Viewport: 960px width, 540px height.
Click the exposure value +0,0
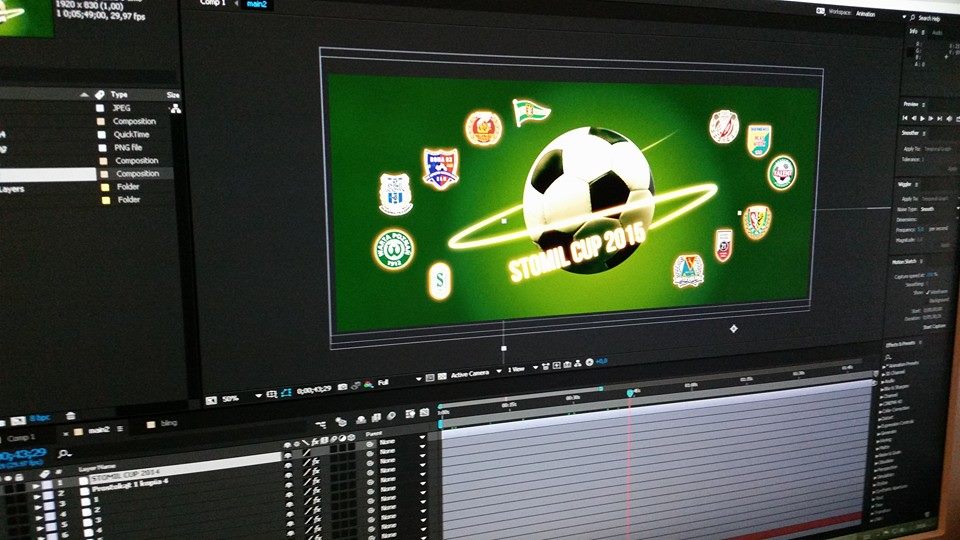tap(601, 361)
